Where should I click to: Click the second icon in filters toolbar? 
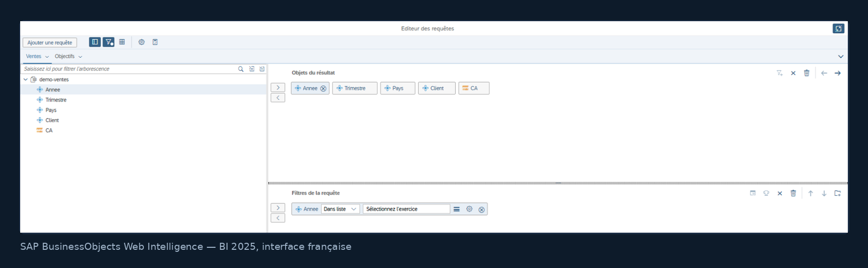(x=766, y=193)
